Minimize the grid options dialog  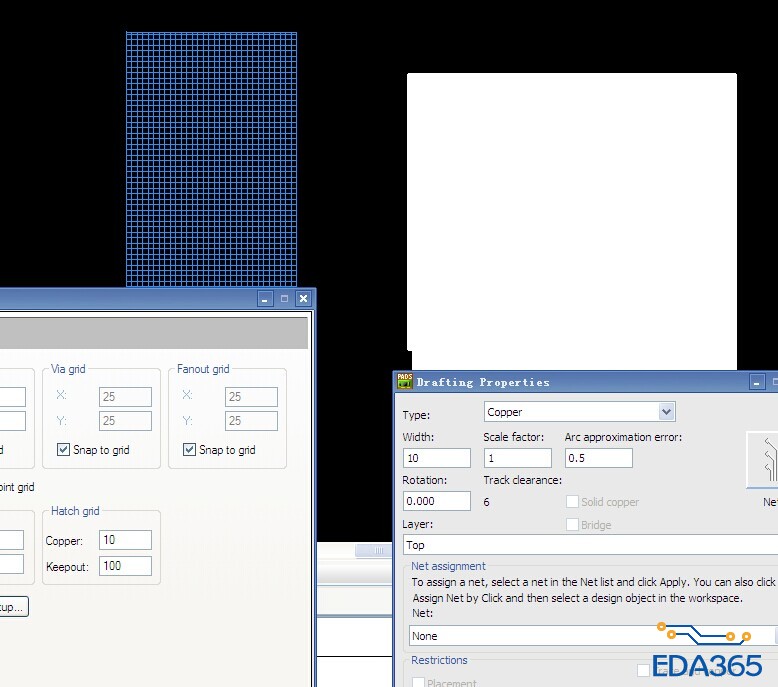(x=265, y=299)
